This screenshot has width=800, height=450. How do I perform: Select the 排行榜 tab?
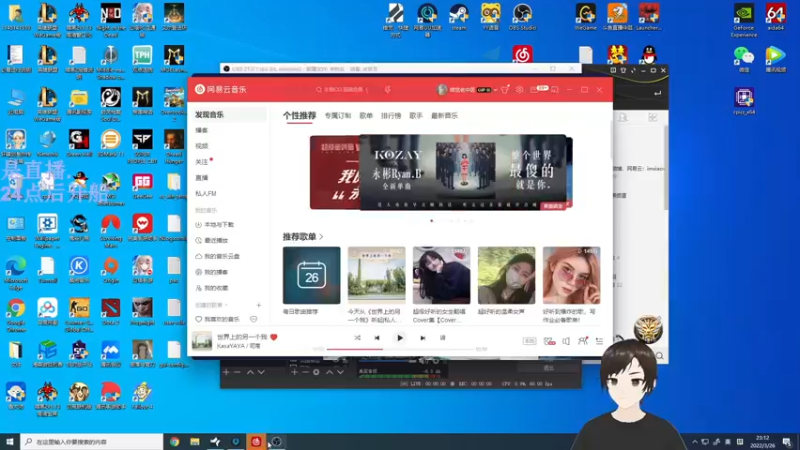[391, 116]
